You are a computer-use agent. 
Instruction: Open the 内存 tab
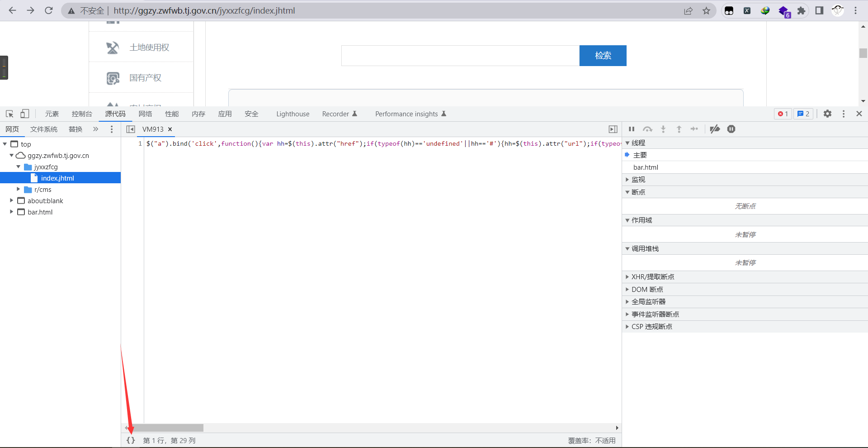[x=198, y=114]
